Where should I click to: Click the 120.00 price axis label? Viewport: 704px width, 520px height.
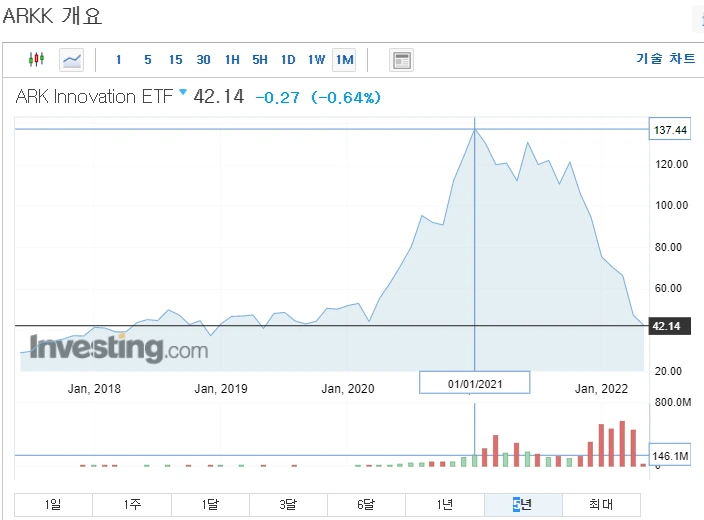coord(672,164)
